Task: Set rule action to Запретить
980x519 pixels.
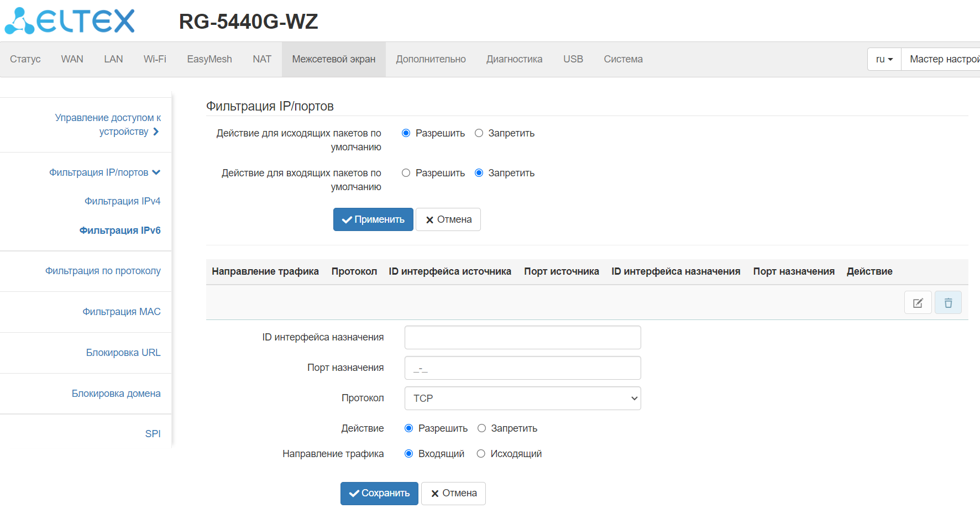Action: 482,428
